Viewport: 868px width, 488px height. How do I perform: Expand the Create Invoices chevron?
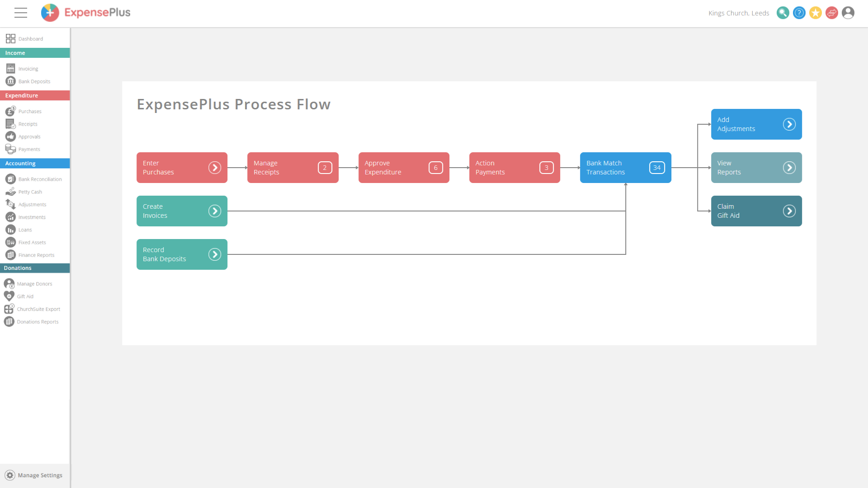pos(215,211)
